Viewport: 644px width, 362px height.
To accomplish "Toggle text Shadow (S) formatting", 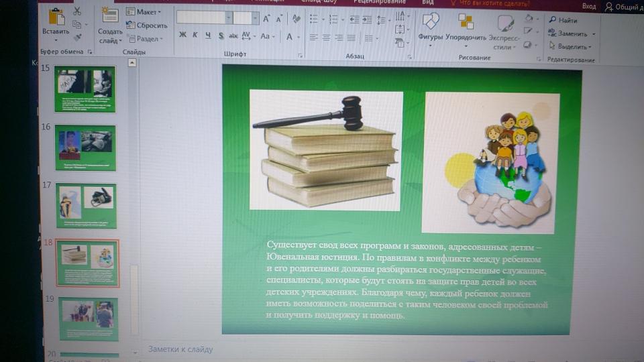I will [221, 36].
